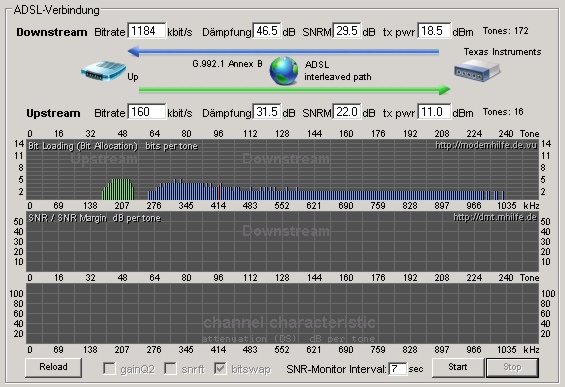Click the bold "Downstream" heading

52,32
